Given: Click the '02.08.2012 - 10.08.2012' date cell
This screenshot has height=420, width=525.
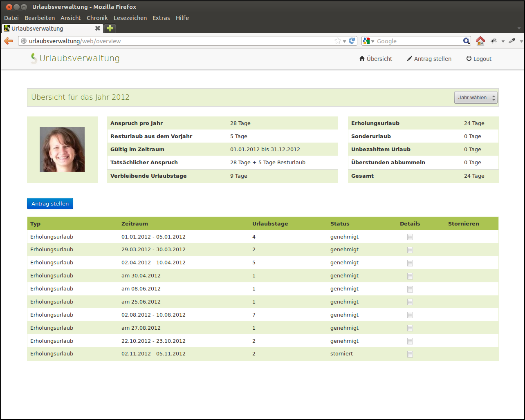Looking at the screenshot, I should click(x=153, y=315).
